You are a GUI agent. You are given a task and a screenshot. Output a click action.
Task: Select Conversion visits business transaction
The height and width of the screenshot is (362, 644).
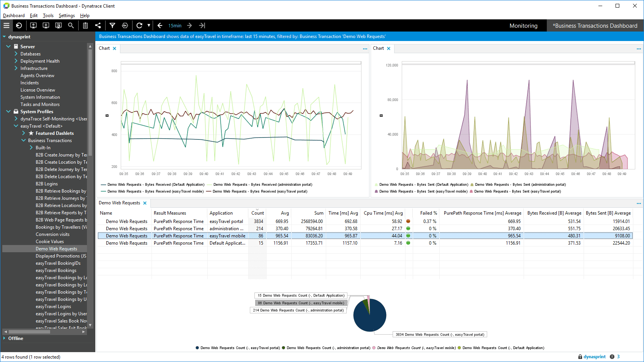click(52, 234)
